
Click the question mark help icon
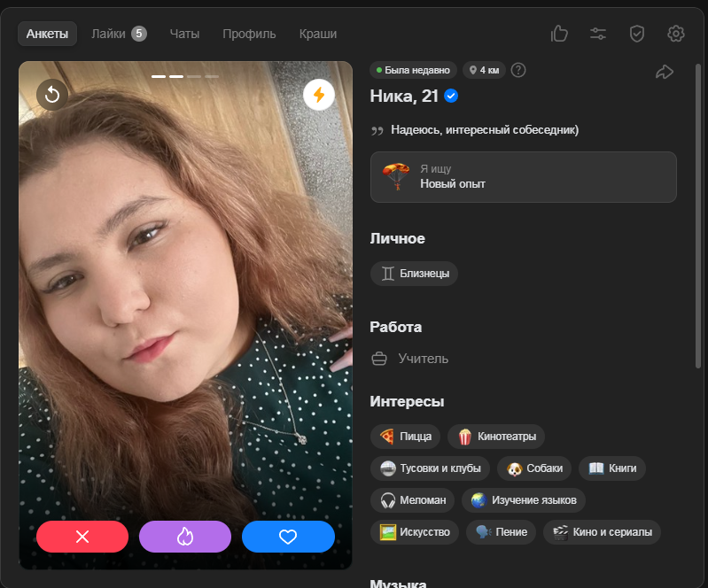pyautogui.click(x=518, y=70)
